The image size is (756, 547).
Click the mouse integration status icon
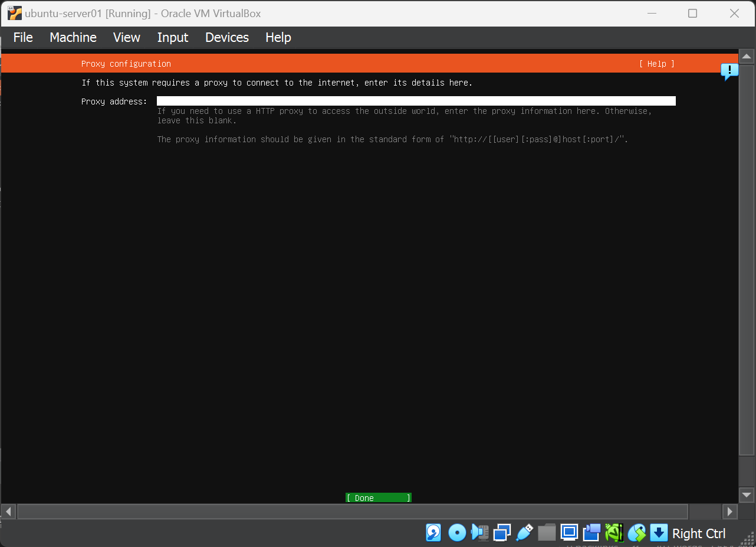click(637, 533)
